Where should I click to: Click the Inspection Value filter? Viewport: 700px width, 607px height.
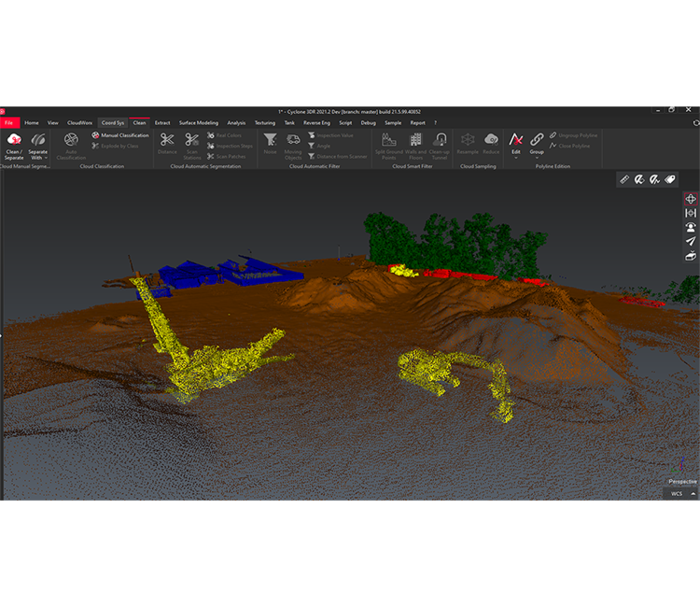click(x=331, y=135)
